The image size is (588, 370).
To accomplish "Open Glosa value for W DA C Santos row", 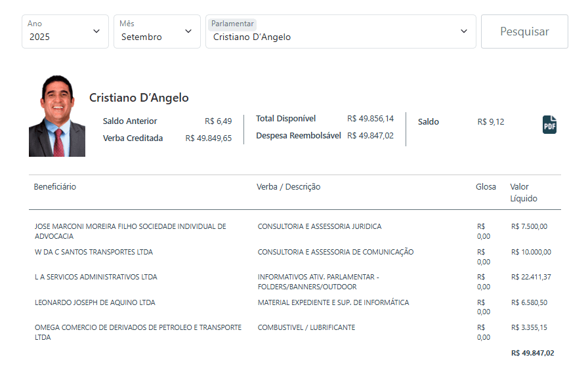I will (x=484, y=257).
